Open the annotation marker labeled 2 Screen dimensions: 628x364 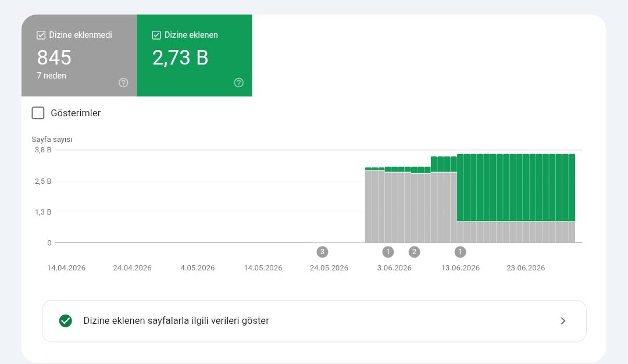[414, 252]
